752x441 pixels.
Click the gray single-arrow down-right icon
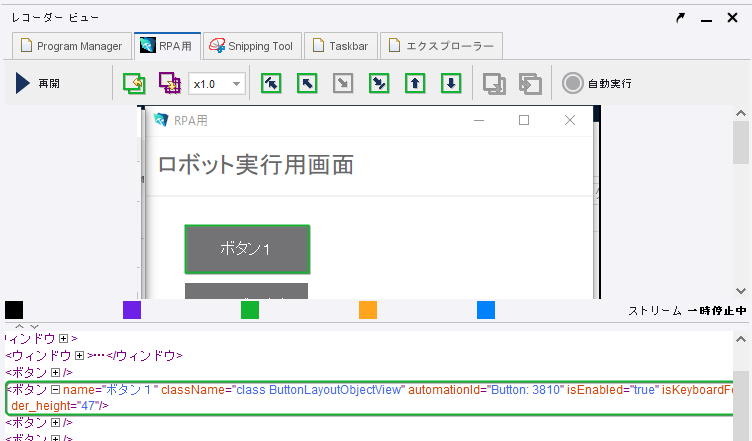[343, 83]
